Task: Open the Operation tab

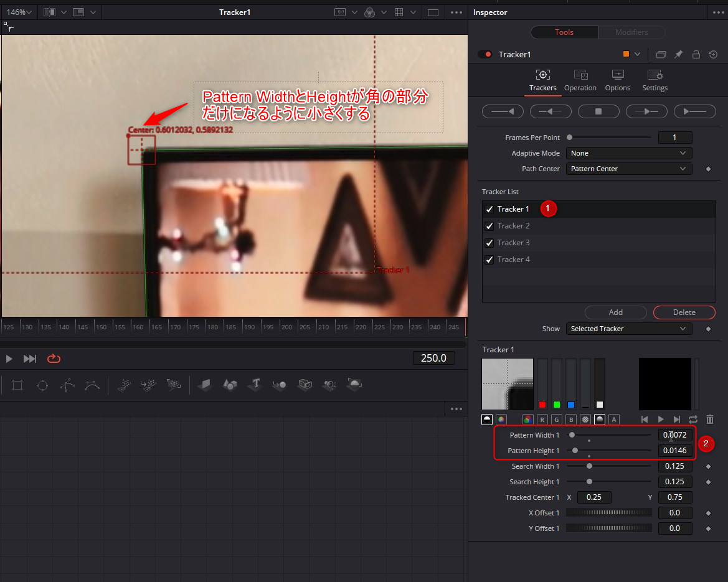Action: tap(580, 81)
